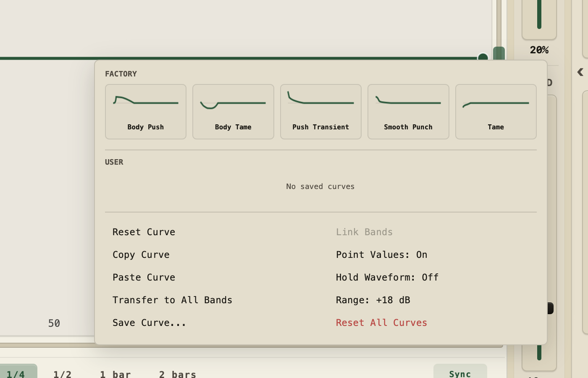Apply the Push Transient factory preset
This screenshot has width=588, height=378.
(321, 112)
